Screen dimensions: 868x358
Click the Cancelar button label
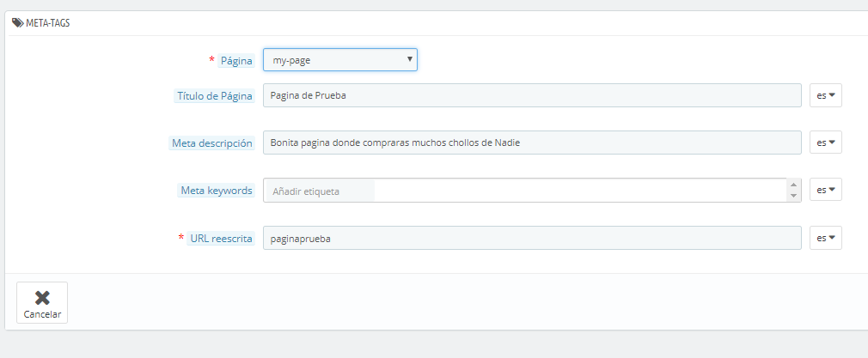pyautogui.click(x=42, y=314)
